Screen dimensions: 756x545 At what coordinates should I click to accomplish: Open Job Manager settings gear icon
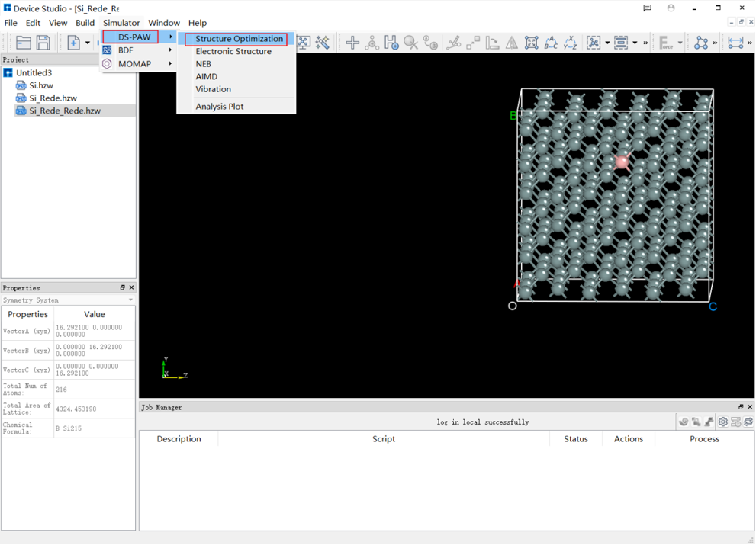point(722,422)
